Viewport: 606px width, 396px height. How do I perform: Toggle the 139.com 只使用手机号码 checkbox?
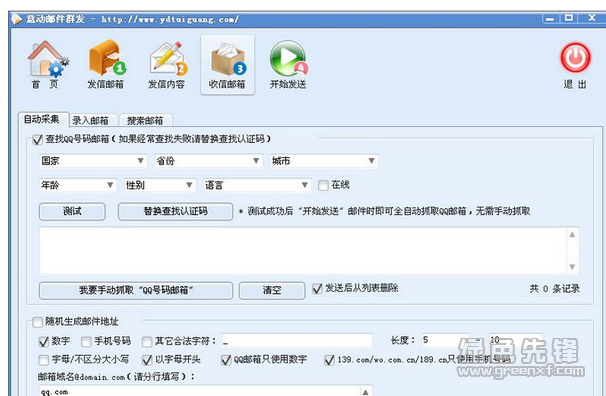pyautogui.click(x=329, y=360)
